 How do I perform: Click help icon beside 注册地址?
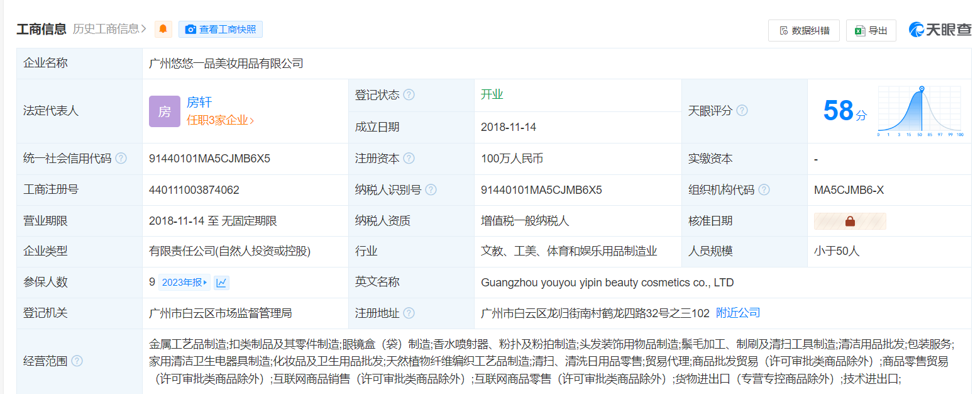(409, 313)
